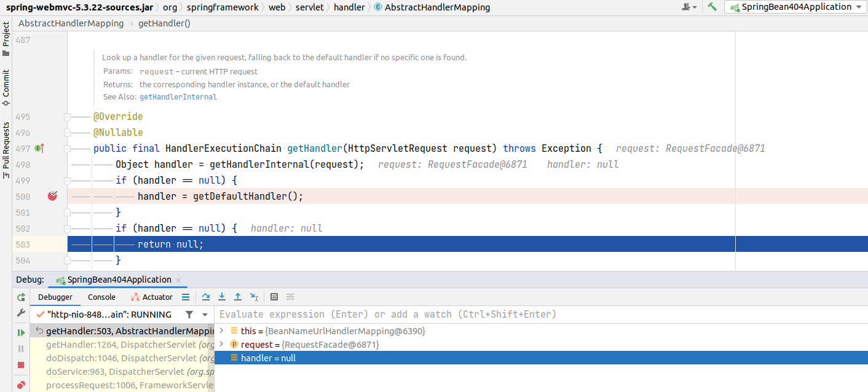Collapse the fold marker at line 499
Image resolution: width=868 pixels, height=392 pixels.
click(67, 181)
